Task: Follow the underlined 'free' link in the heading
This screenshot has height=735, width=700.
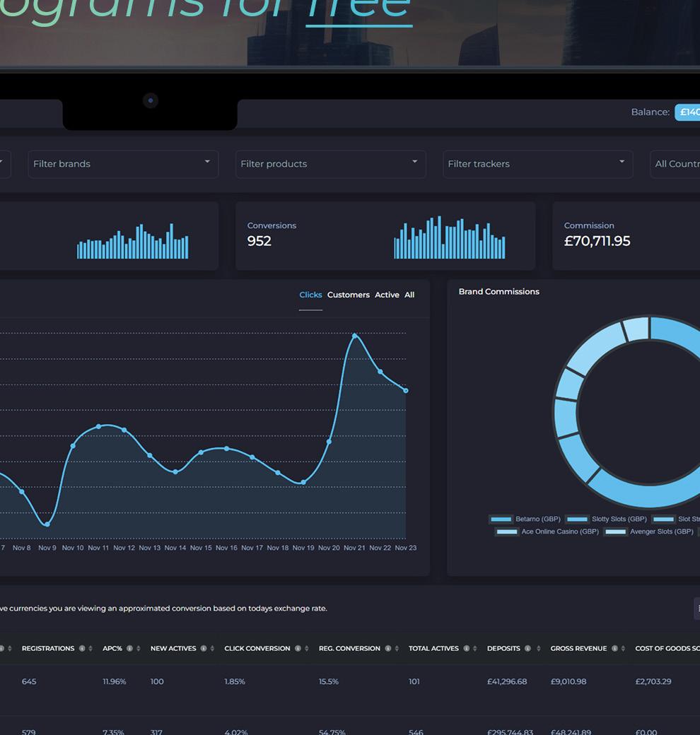Action: click(x=359, y=11)
